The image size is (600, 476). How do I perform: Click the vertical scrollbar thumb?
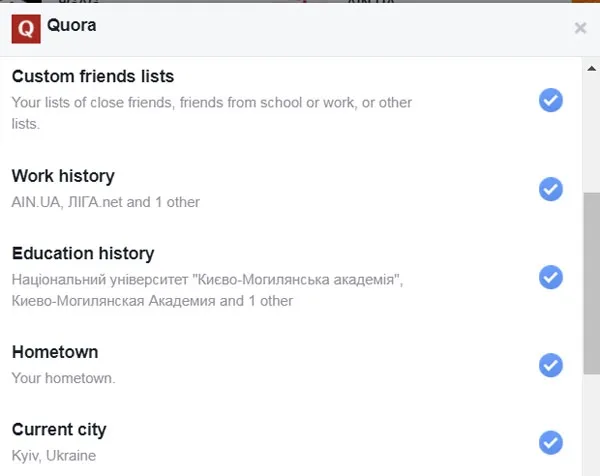click(x=592, y=283)
